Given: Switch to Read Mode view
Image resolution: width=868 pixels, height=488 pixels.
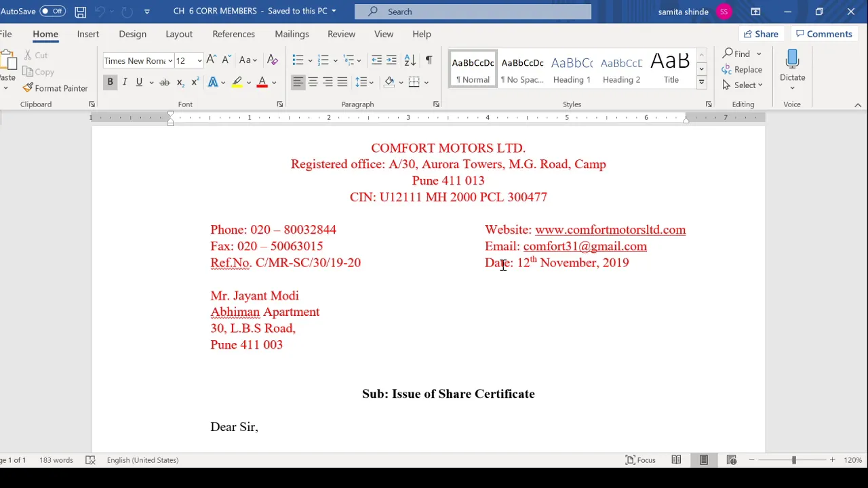Looking at the screenshot, I should [676, 460].
